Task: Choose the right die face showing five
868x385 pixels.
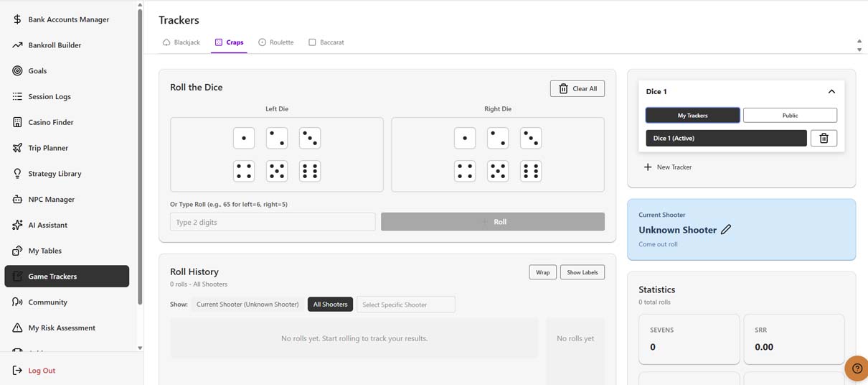Action: [x=498, y=171]
